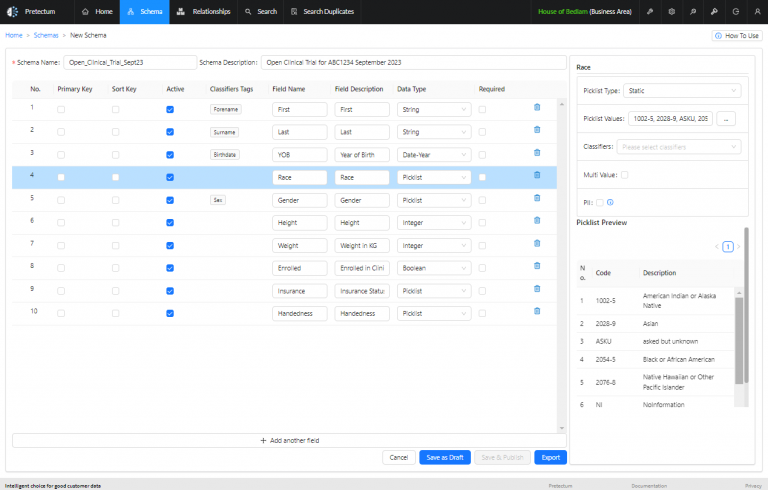Screen dimensions: 768x490
Task: Click the trash icon for Handedness field
Action: tap(537, 311)
